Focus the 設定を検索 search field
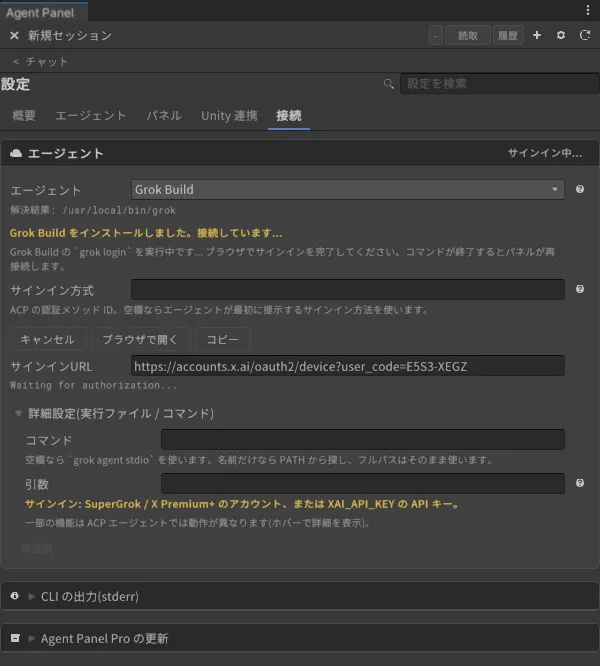Screen dimensions: 600x666 499,83
